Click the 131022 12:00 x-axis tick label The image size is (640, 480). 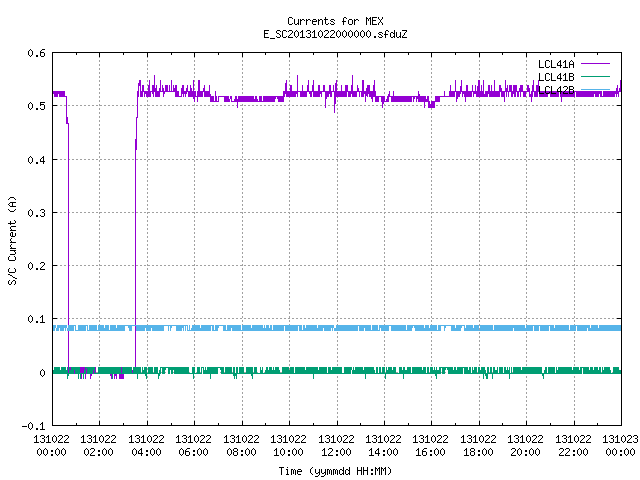pos(336,446)
